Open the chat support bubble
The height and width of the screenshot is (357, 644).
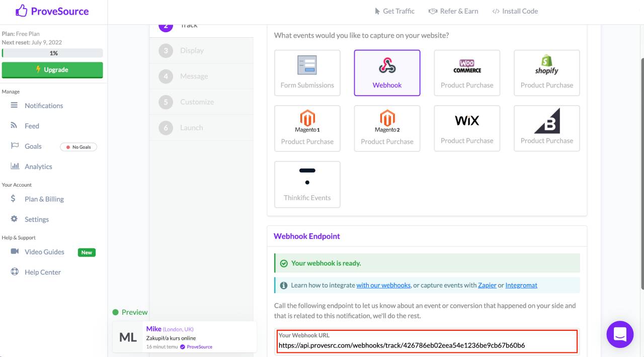tap(620, 334)
